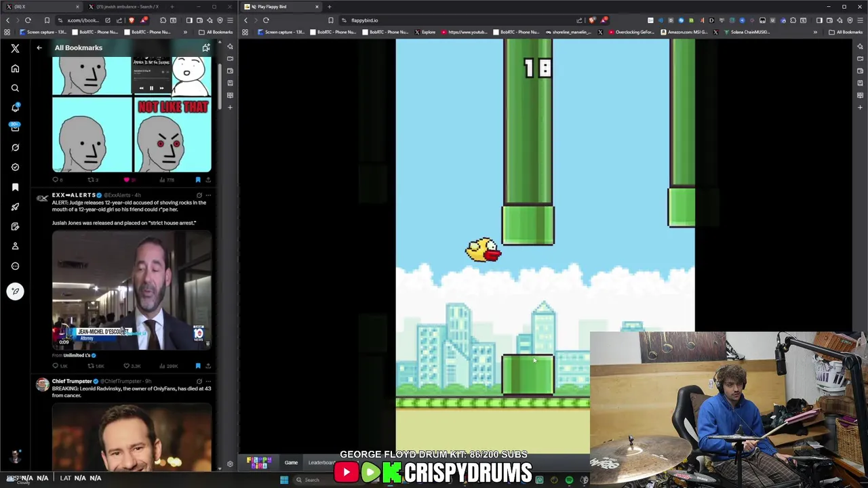Viewport: 868px width, 488px height.
Task: Open X messages with 20+ badge
Action: point(15,127)
